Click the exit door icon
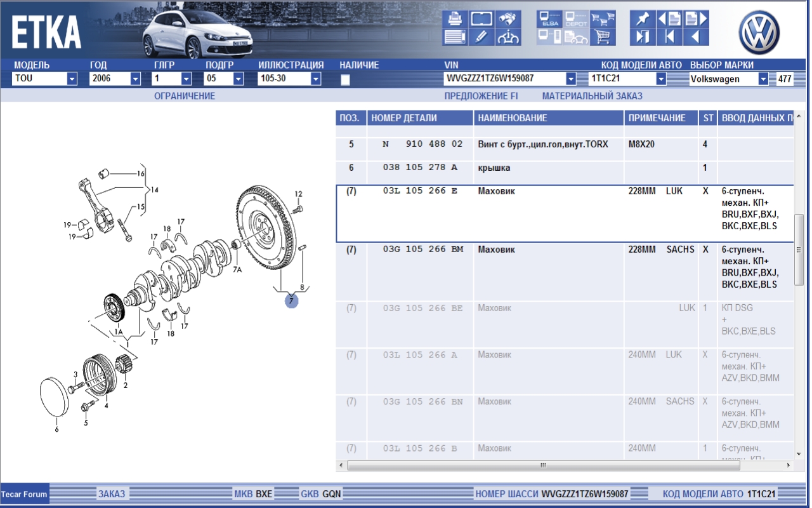This screenshot has height=508, width=812. [643, 37]
